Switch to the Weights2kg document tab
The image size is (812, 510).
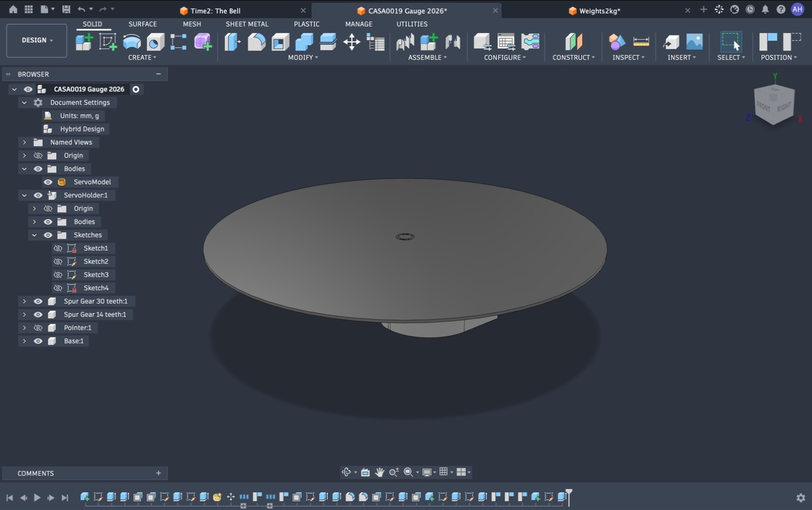594,11
